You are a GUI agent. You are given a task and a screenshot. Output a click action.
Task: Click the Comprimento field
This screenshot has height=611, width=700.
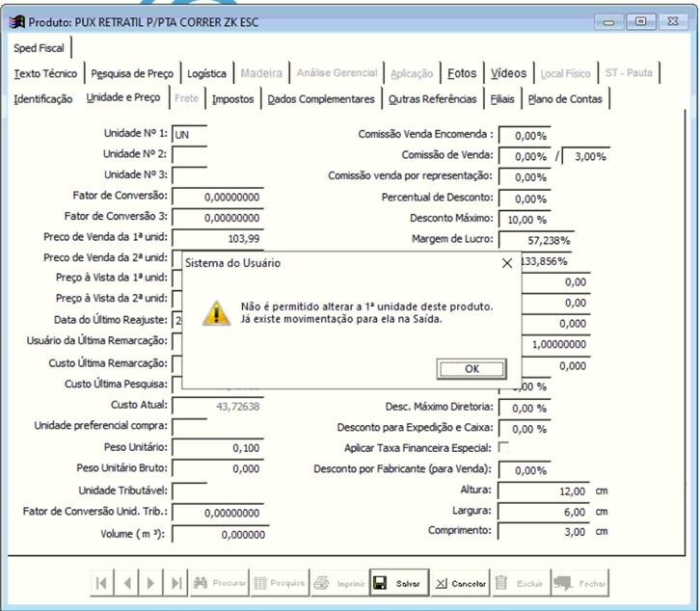click(544, 532)
